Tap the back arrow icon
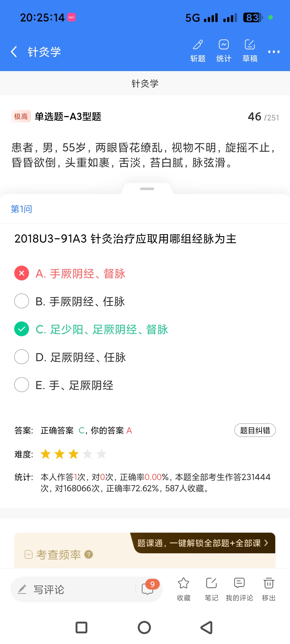Screen dimensions: 290x644 (14, 52)
